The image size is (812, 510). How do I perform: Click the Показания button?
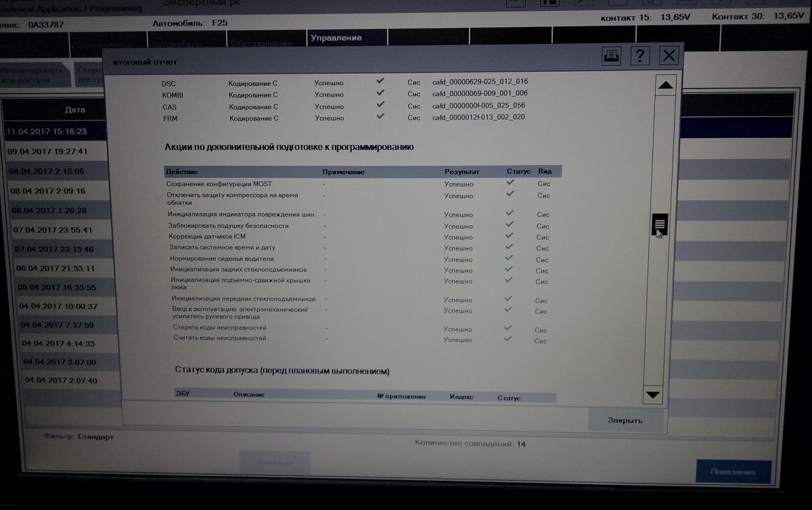[733, 472]
